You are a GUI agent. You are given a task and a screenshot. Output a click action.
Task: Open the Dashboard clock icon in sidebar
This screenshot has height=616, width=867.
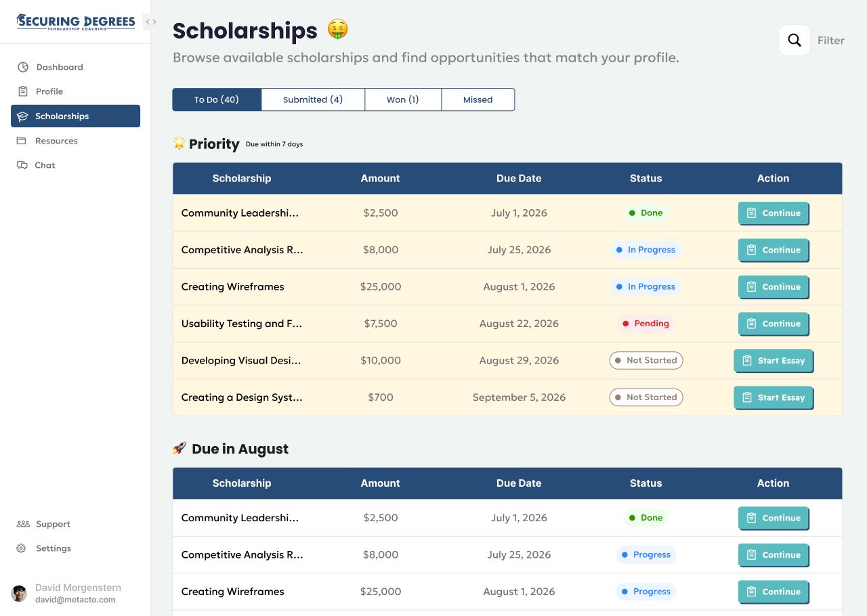[23, 67]
